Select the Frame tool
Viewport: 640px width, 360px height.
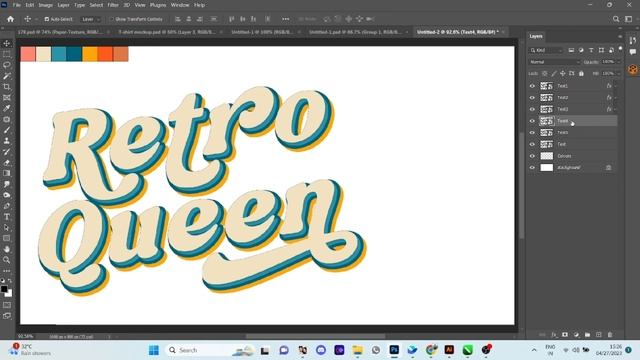coord(7,98)
